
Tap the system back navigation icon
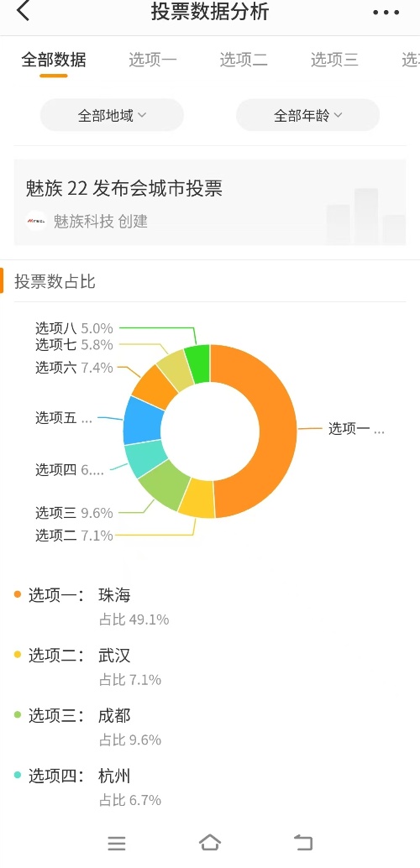(x=303, y=843)
